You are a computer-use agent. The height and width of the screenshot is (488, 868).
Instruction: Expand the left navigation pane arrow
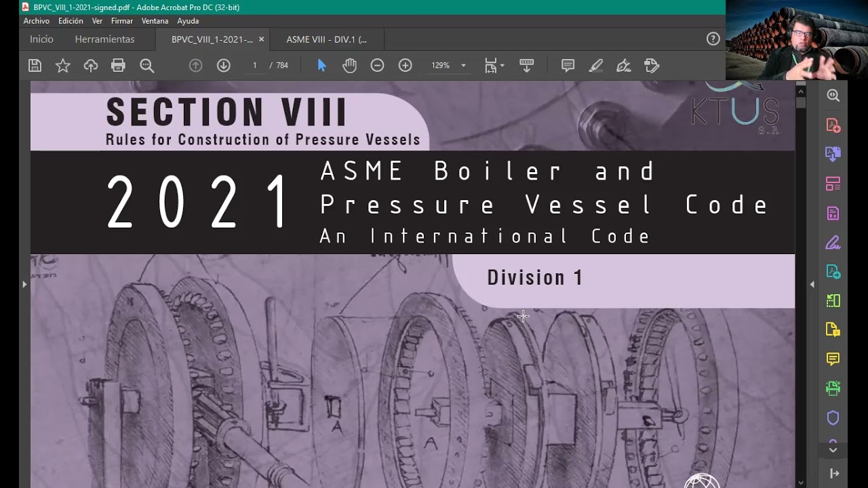click(24, 284)
